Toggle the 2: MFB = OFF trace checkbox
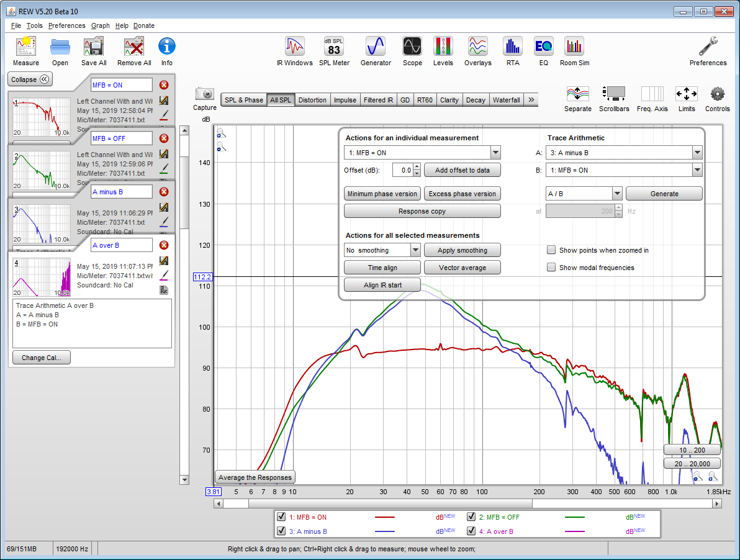 471,517
